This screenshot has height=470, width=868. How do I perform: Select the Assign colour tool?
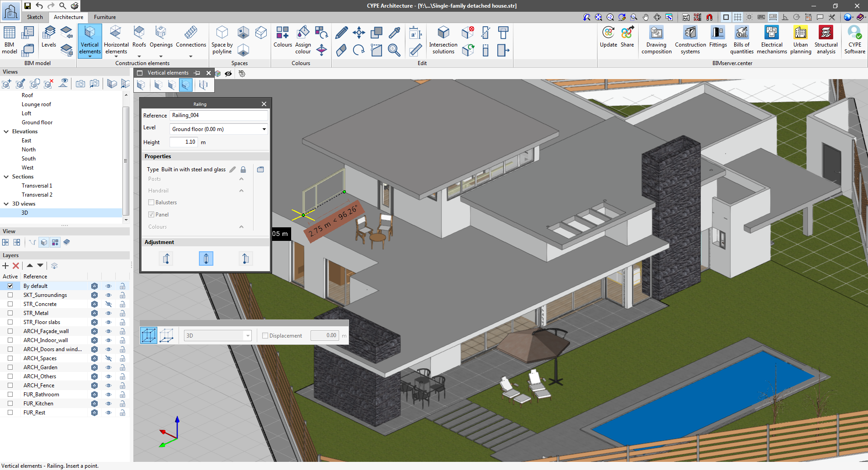303,41
